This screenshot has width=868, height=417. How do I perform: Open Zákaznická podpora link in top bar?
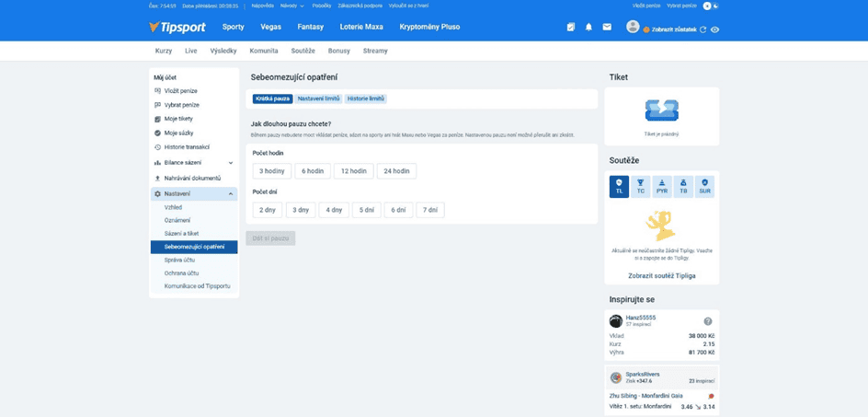[360, 6]
